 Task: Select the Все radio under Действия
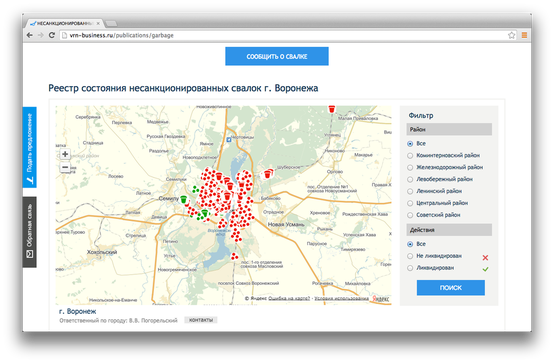coord(410,244)
